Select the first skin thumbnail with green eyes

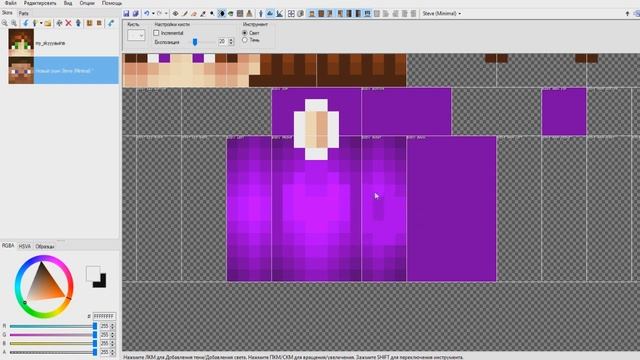point(21,42)
